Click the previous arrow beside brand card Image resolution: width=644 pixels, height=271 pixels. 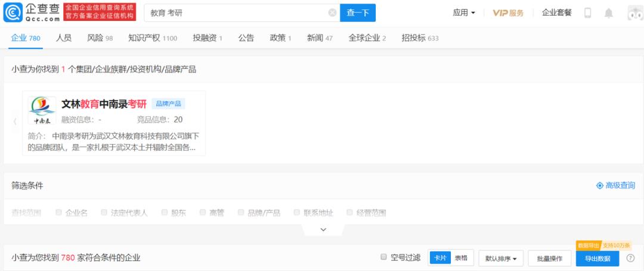tap(15, 122)
